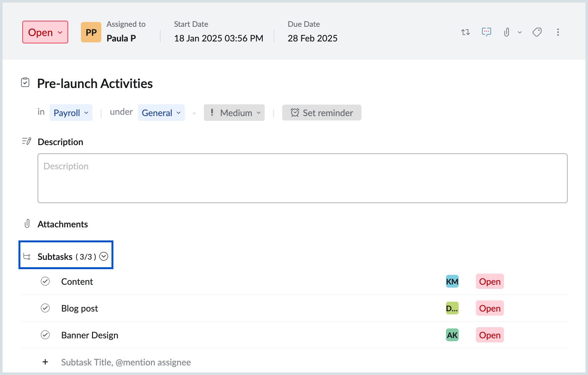Edit start date 18 Jan 2025 03:56 PM

(219, 38)
